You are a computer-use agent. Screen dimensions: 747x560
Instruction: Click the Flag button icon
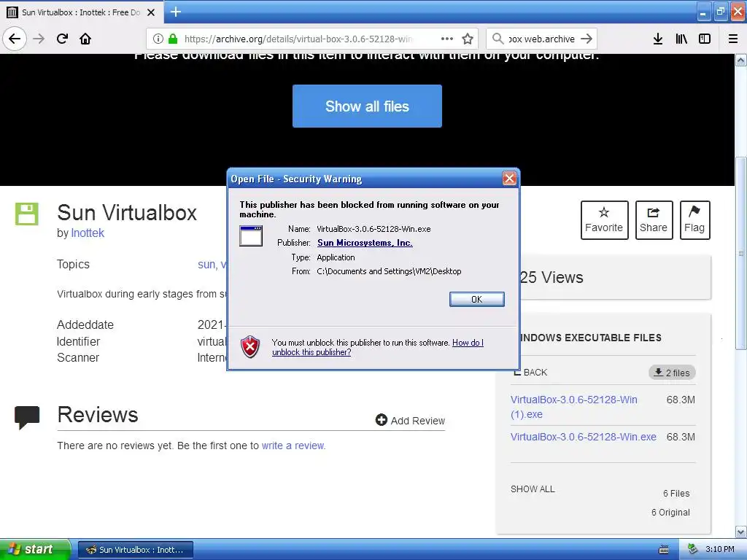(694, 220)
